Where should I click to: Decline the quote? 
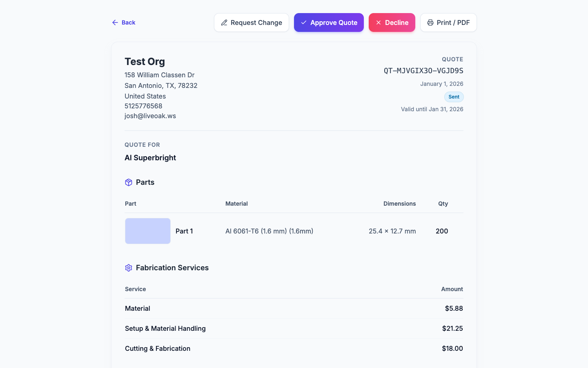(392, 22)
